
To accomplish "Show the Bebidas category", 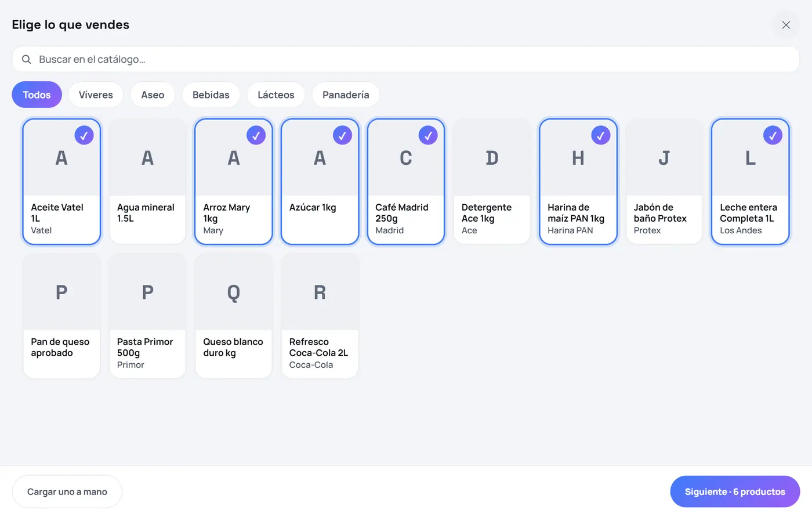I will tap(211, 95).
